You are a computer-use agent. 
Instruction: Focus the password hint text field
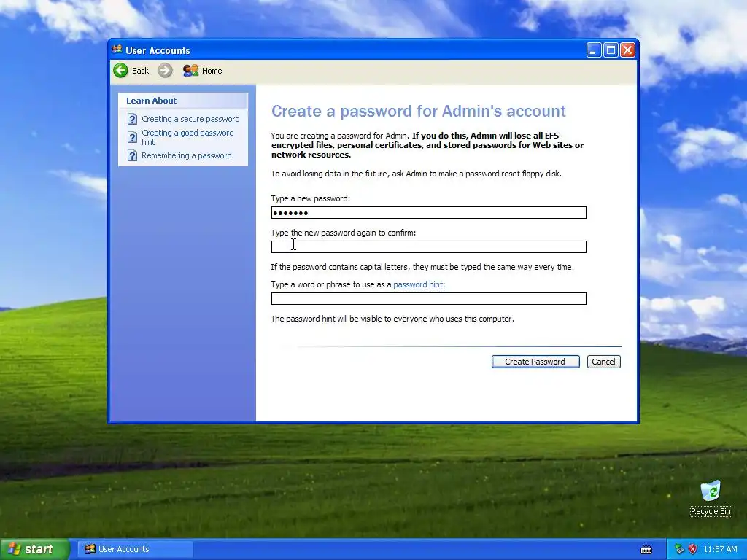point(429,298)
